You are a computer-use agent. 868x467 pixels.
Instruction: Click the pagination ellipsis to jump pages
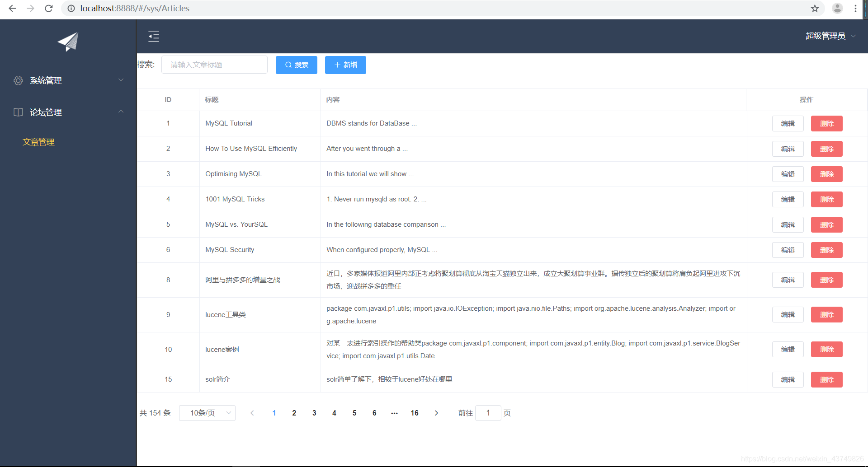(x=394, y=413)
